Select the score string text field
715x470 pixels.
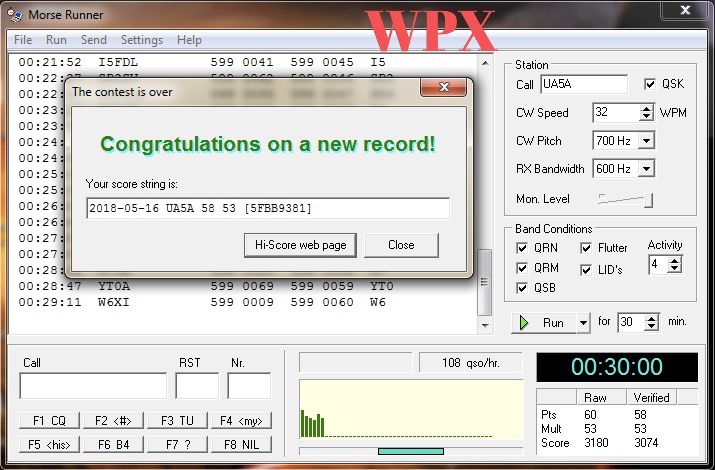pyautogui.click(x=267, y=208)
